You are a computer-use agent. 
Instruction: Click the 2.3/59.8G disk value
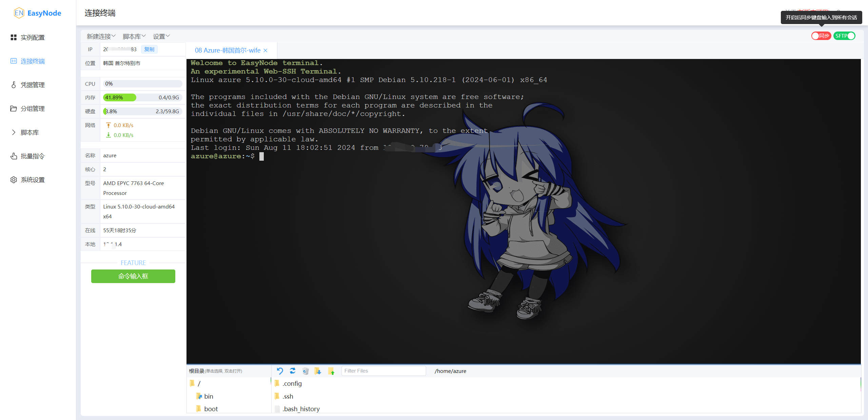click(x=167, y=111)
